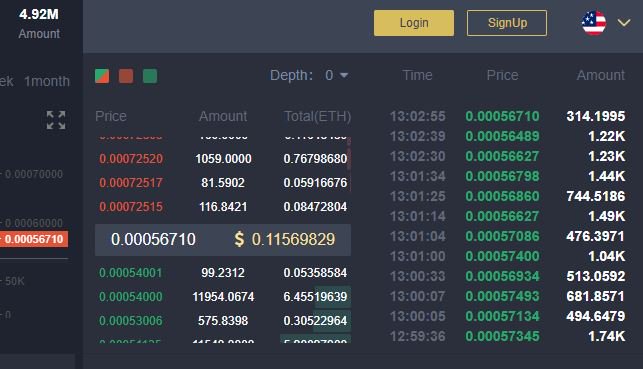Toggle fullscreen chart expand icon

pyautogui.click(x=56, y=120)
